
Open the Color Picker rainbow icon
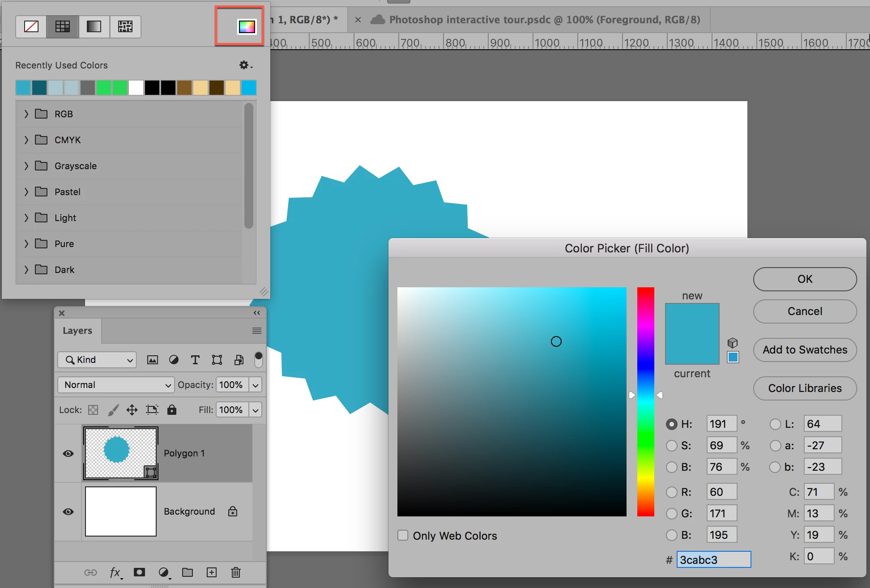coord(247,27)
